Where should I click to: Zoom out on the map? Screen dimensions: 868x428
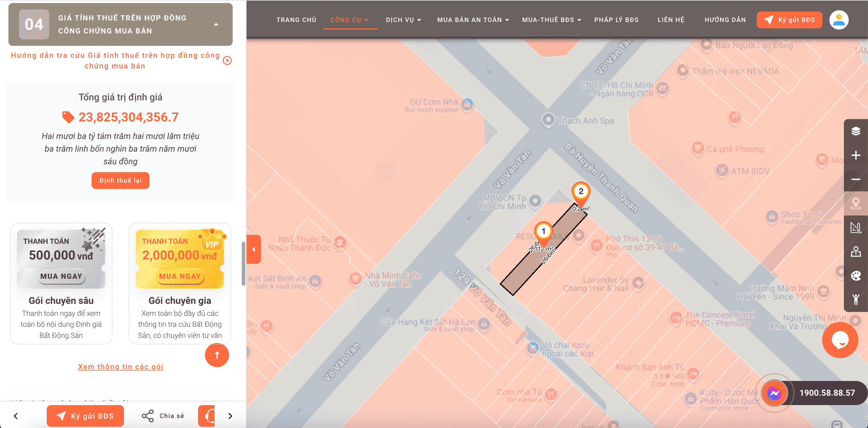coord(856,179)
